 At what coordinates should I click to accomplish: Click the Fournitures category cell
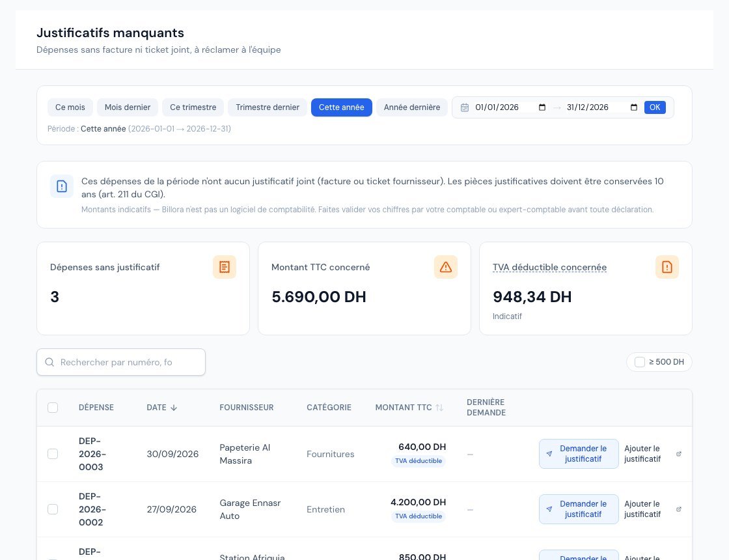(331, 454)
